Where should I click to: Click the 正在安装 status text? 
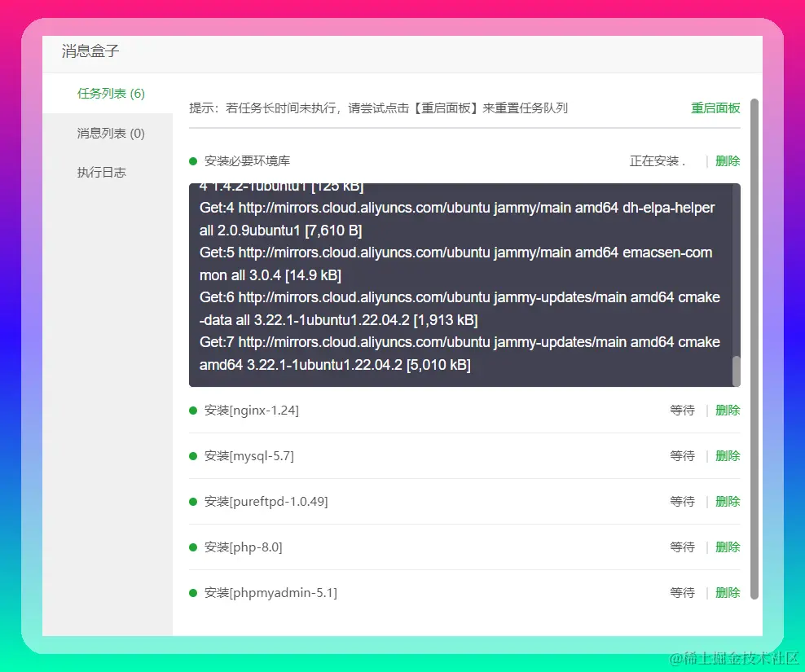tap(658, 161)
